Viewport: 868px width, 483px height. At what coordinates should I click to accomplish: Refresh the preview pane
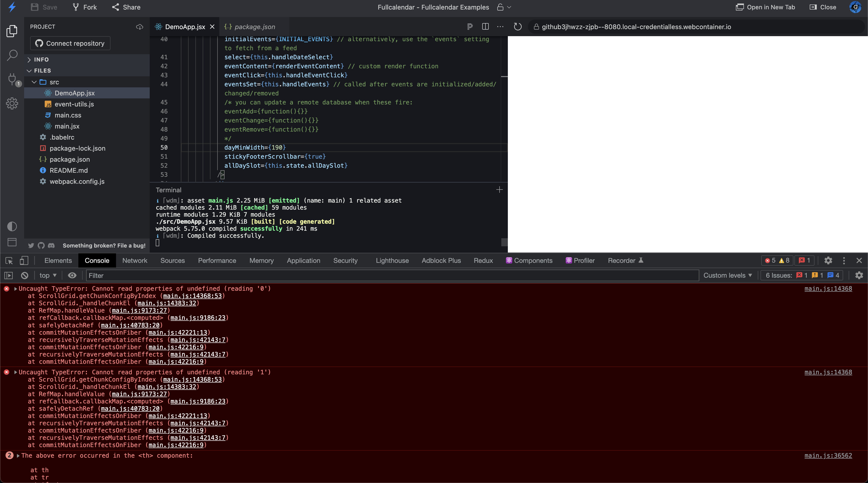point(518,27)
